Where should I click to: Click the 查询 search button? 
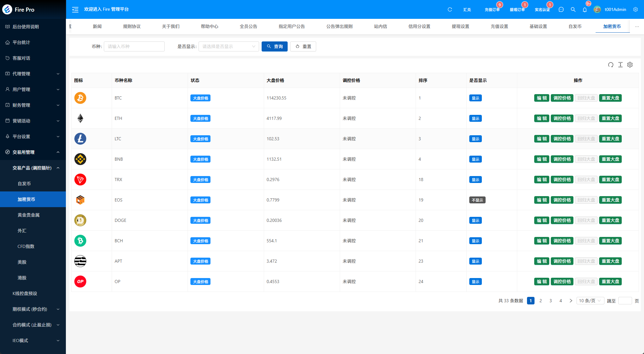pyautogui.click(x=274, y=46)
